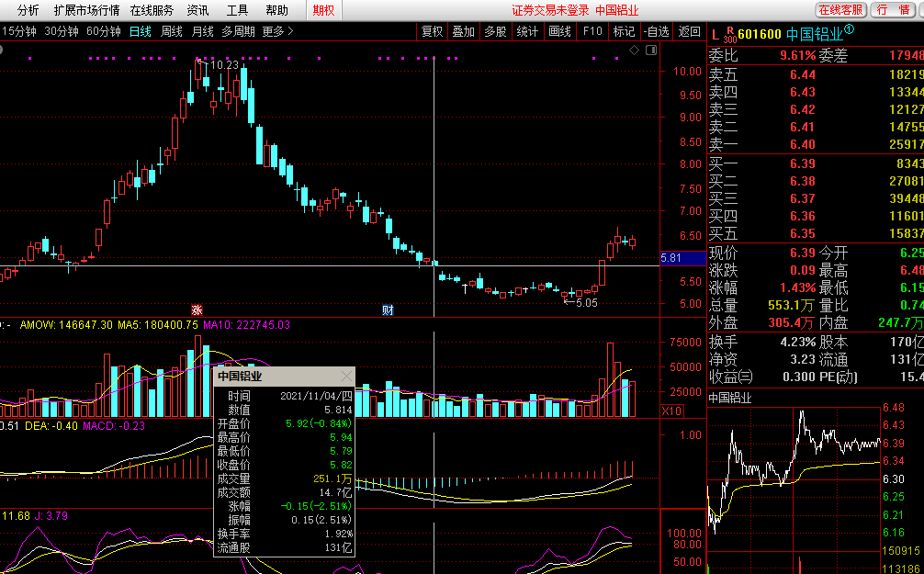Click the 行情 button at top right

point(894,10)
